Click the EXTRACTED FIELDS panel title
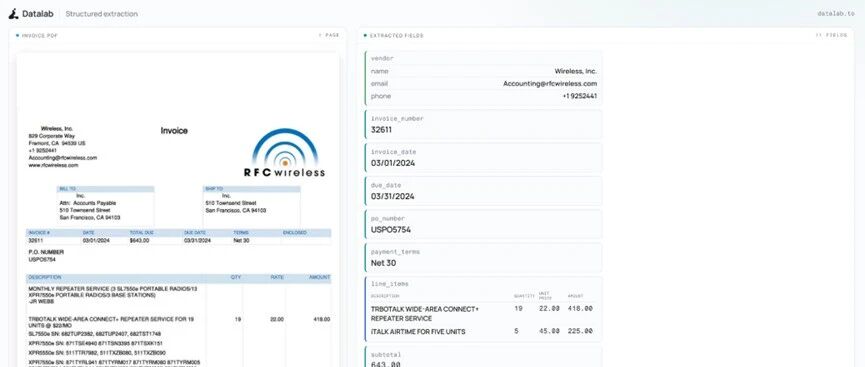This screenshot has height=367, width=865. tap(396, 35)
